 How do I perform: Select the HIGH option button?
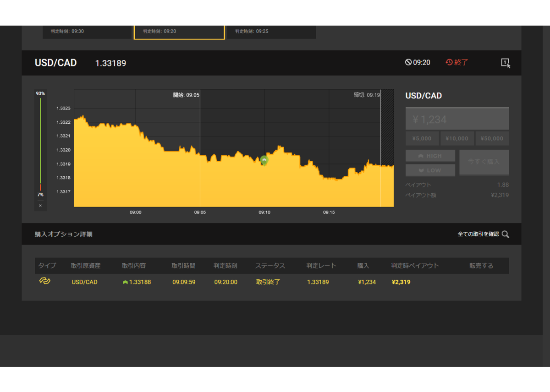[430, 156]
